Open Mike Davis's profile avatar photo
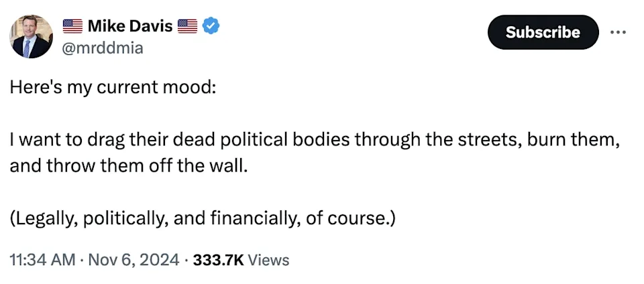 31,36
